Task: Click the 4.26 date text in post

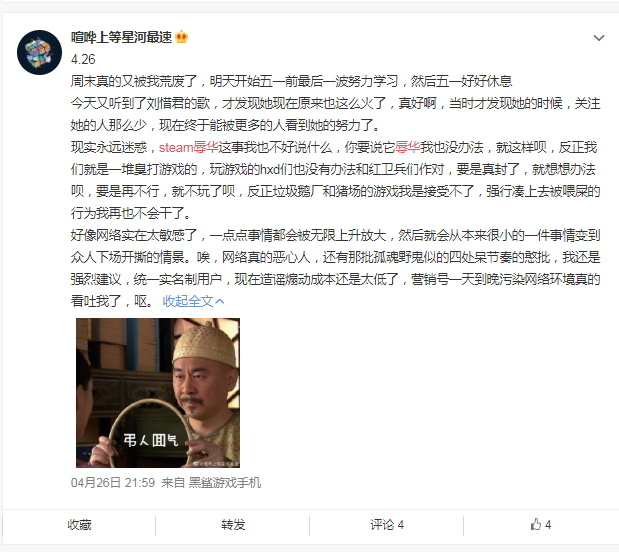Action: 83,59
